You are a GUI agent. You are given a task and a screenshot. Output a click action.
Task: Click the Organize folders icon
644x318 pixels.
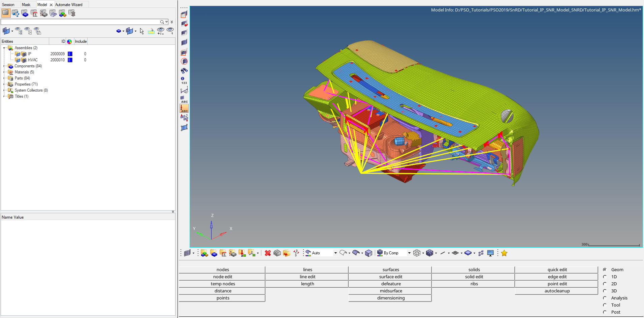coord(287,253)
